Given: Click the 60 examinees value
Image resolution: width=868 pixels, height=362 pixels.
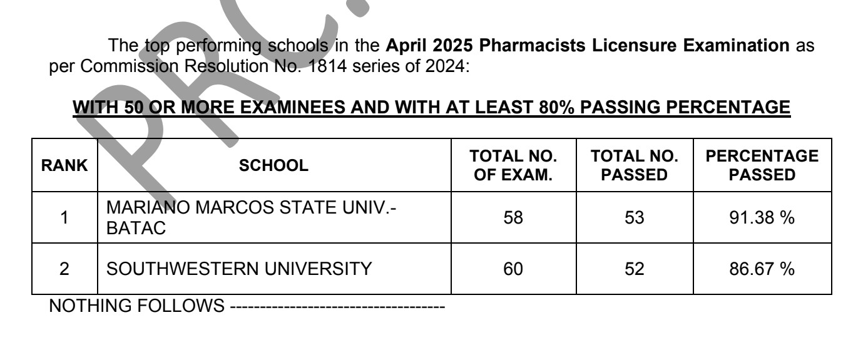Looking at the screenshot, I should (513, 270).
